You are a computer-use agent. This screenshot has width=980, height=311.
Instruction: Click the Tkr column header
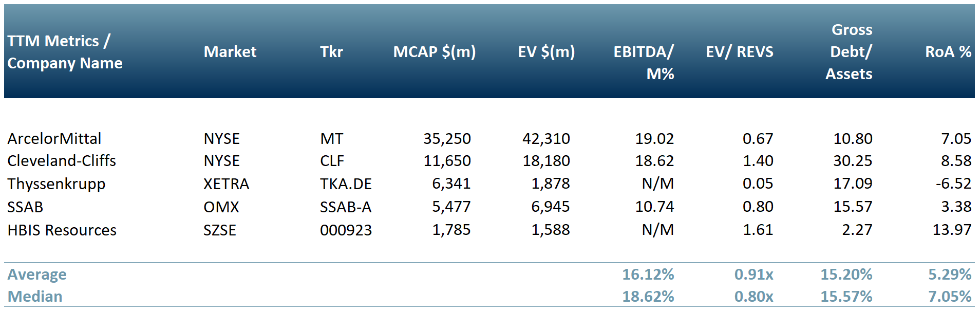click(331, 51)
